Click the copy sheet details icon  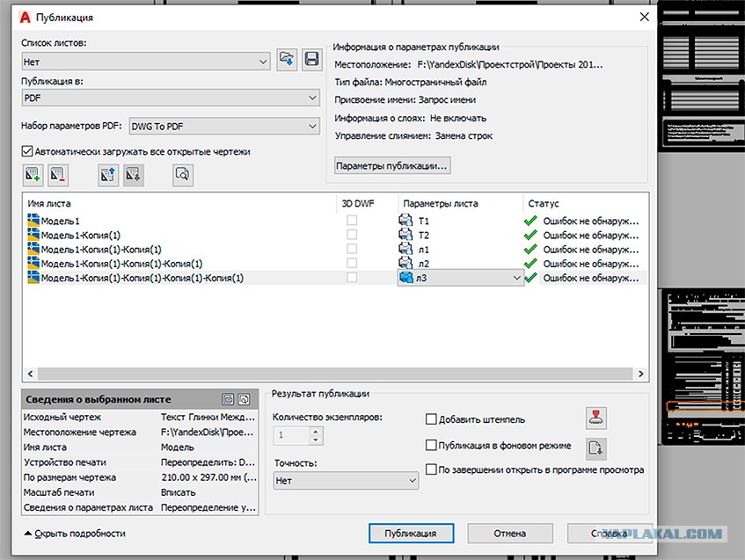pos(228,399)
